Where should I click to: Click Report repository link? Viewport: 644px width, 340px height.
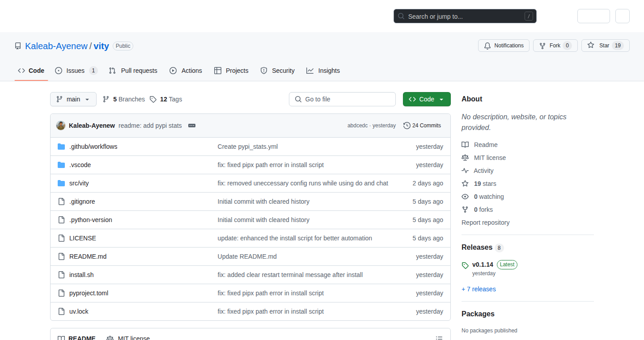point(485,222)
